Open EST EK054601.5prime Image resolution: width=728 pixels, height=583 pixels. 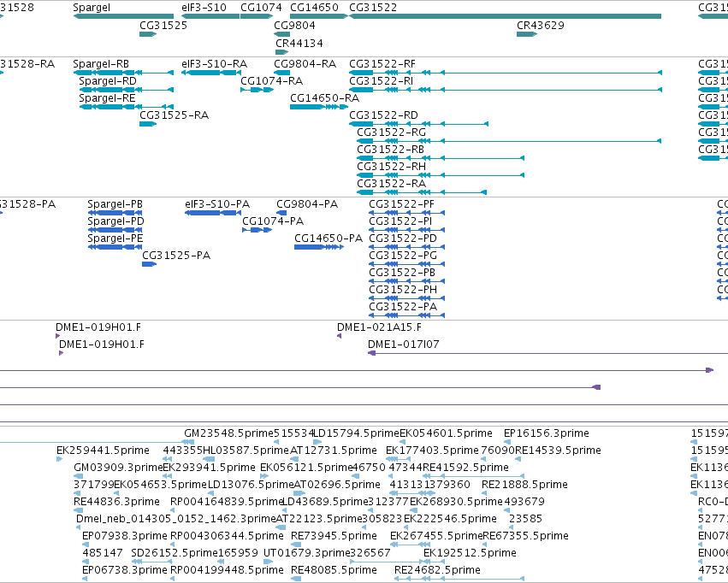[446, 433]
